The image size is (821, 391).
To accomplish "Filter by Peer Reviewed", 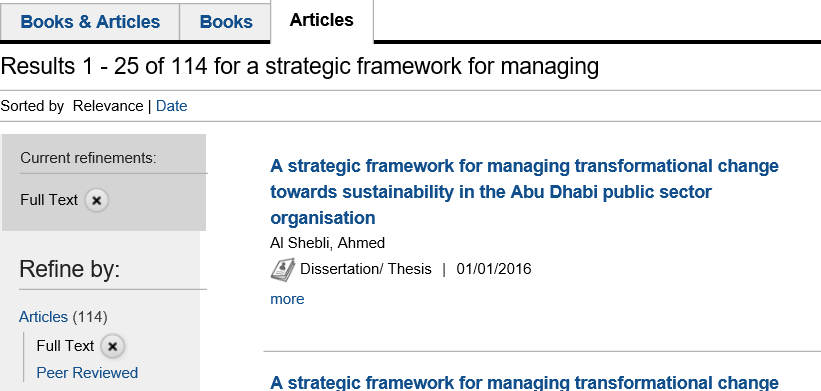I will coord(87,373).
